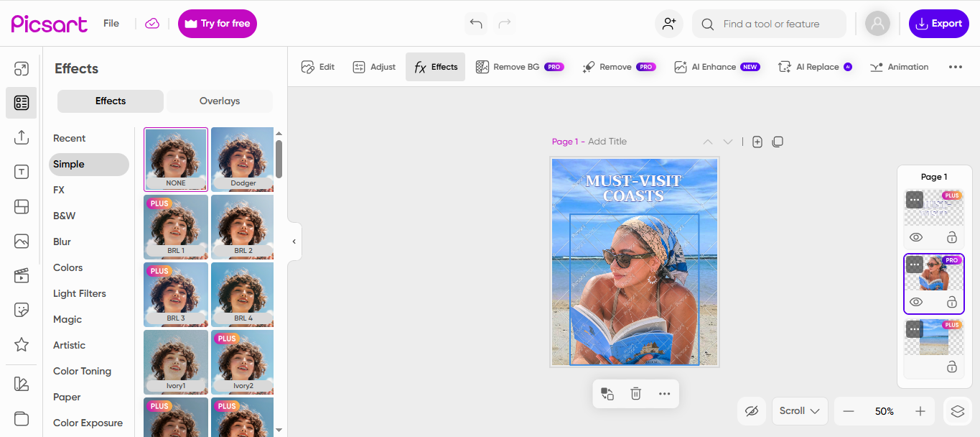Click the Try for free button
Screen dimensions: 980x437
(x=218, y=24)
